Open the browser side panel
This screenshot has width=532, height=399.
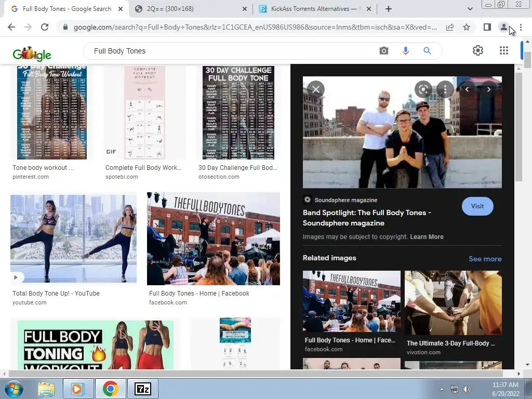(x=487, y=27)
